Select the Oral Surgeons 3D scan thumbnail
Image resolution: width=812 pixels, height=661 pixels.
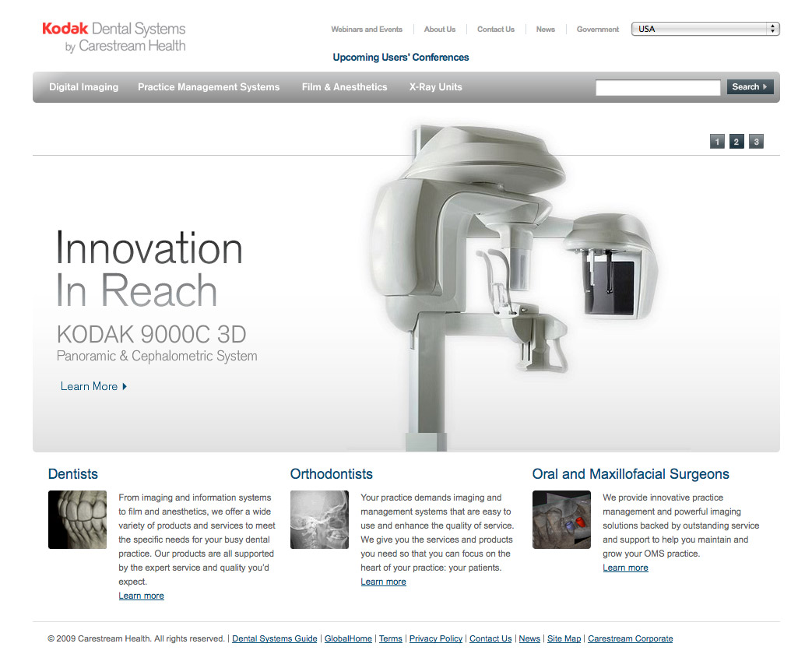click(561, 519)
